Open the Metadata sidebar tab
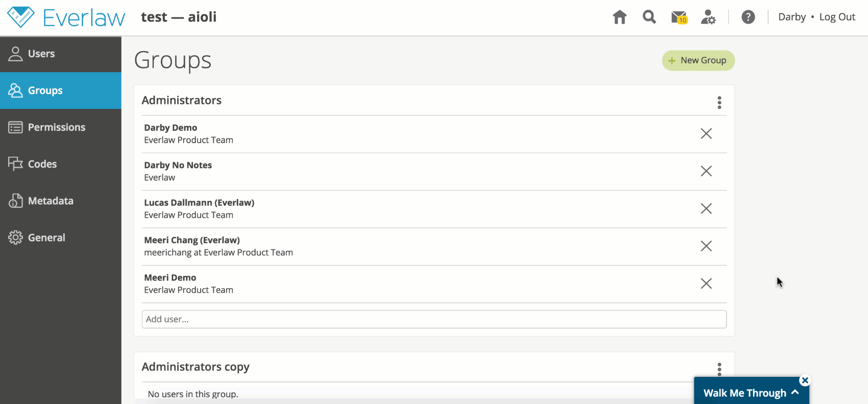This screenshot has height=404, width=868. 61,201
